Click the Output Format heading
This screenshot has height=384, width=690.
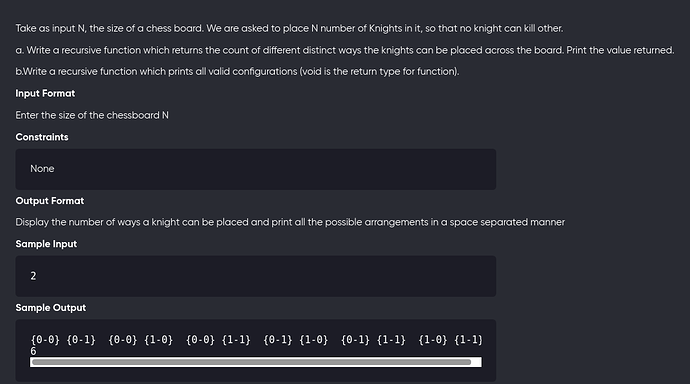click(x=50, y=201)
